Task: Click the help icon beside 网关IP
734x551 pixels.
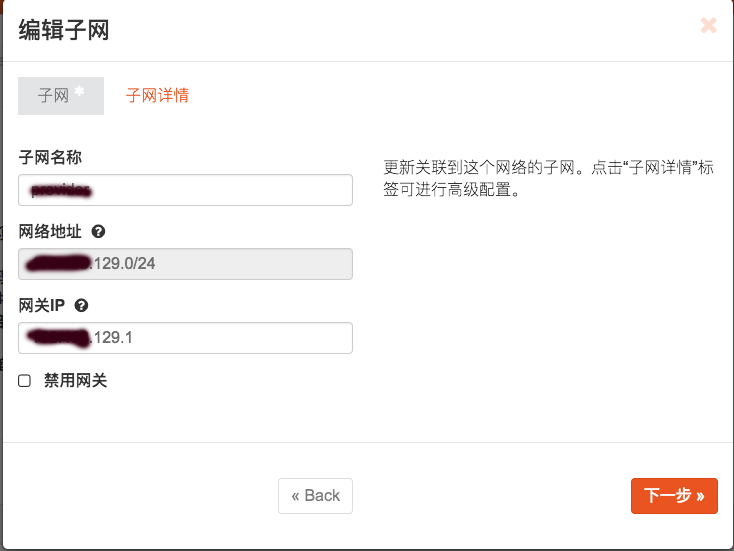Action: pos(81,305)
